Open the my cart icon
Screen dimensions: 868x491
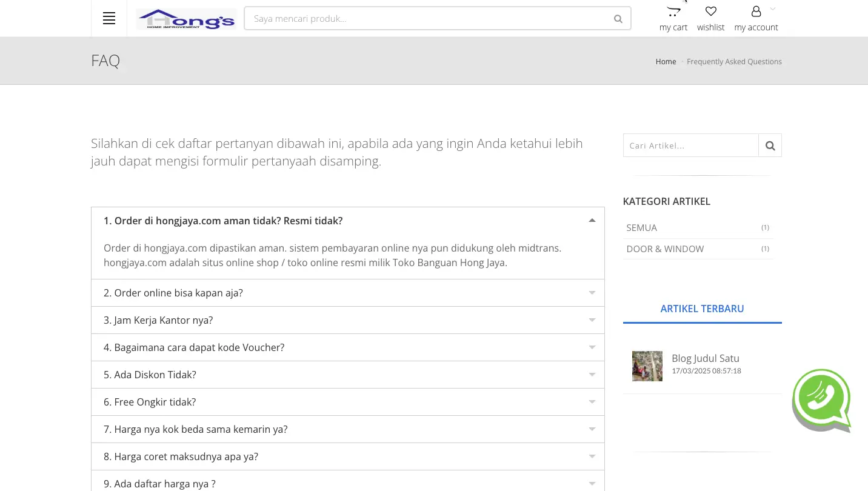(x=673, y=12)
